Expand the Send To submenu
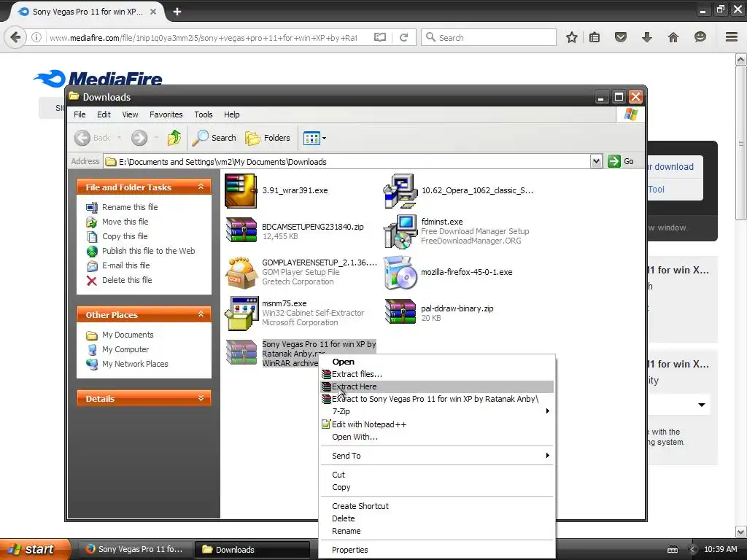Screen dimensions: 747x560 [x=437, y=456]
